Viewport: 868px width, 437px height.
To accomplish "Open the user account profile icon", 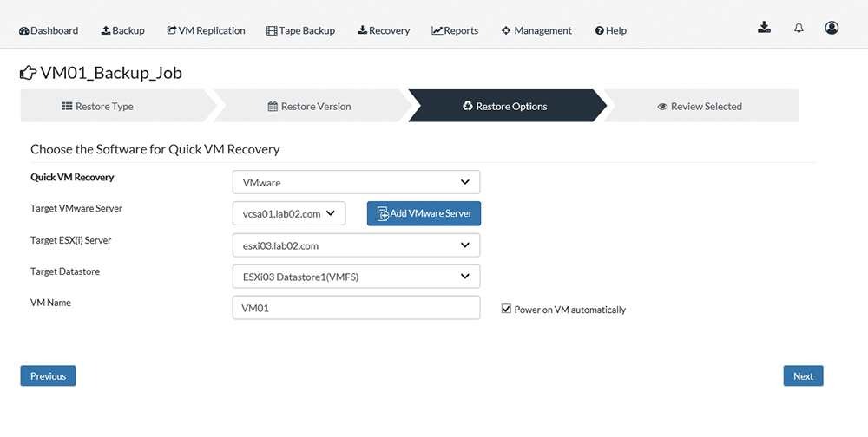I will click(832, 28).
